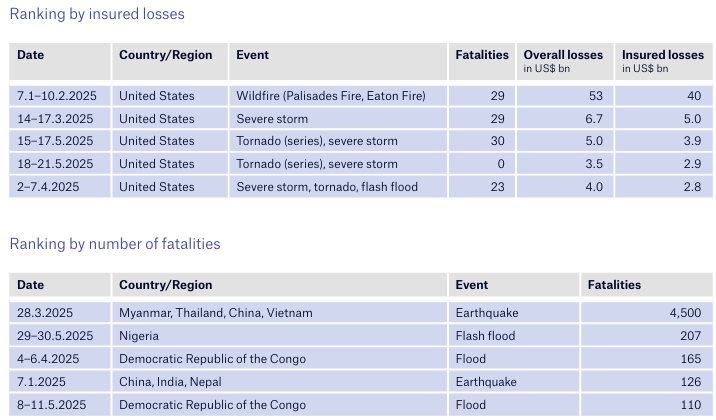
Task: Click the Nigeria country cell
Action: coord(279,336)
